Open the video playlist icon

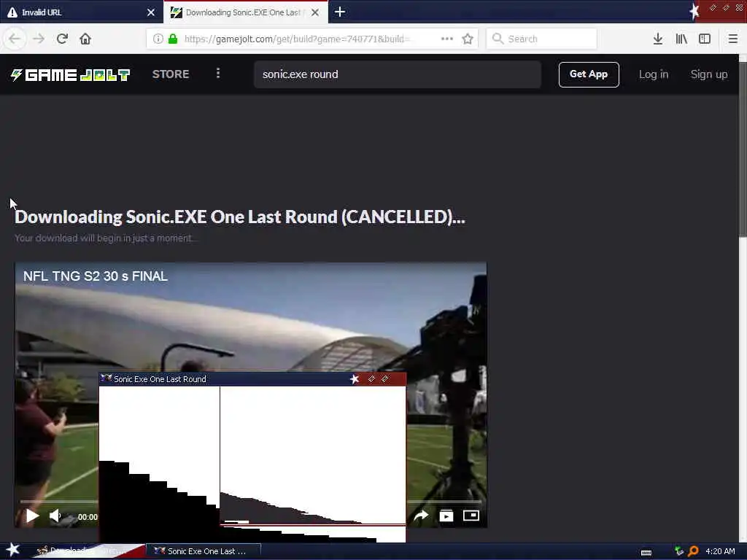coord(446,516)
